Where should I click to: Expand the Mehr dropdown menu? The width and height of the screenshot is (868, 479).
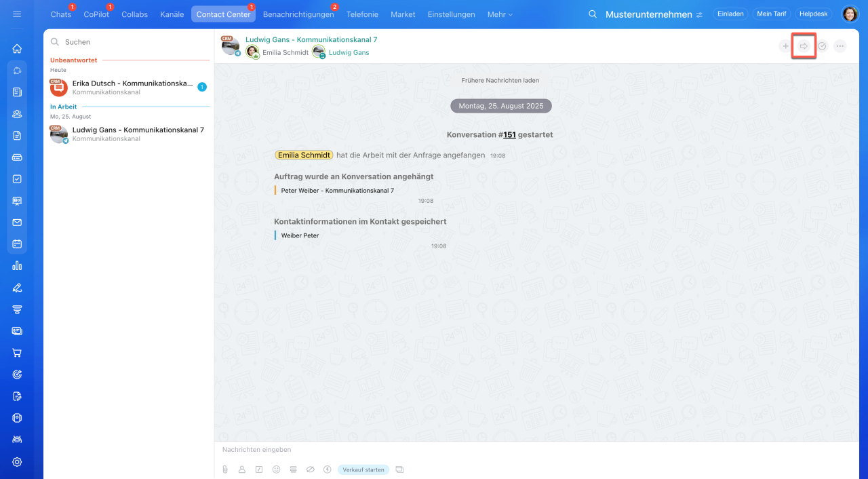click(500, 14)
